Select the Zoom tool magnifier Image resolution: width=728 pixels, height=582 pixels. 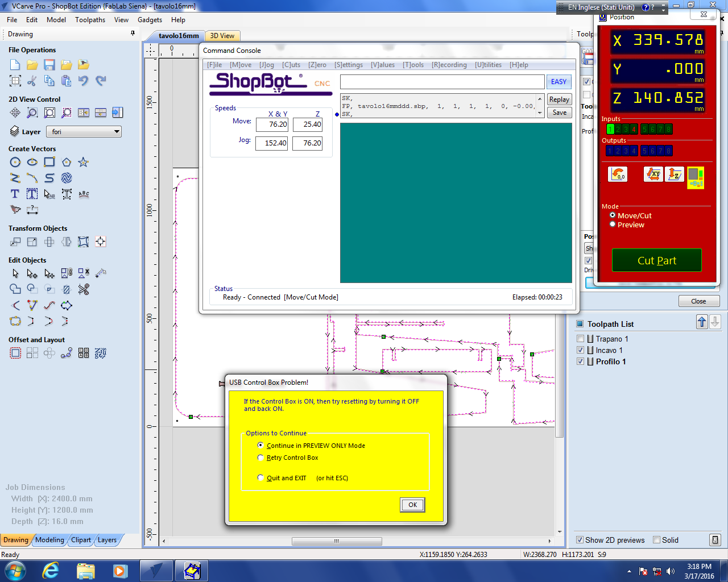coord(32,113)
